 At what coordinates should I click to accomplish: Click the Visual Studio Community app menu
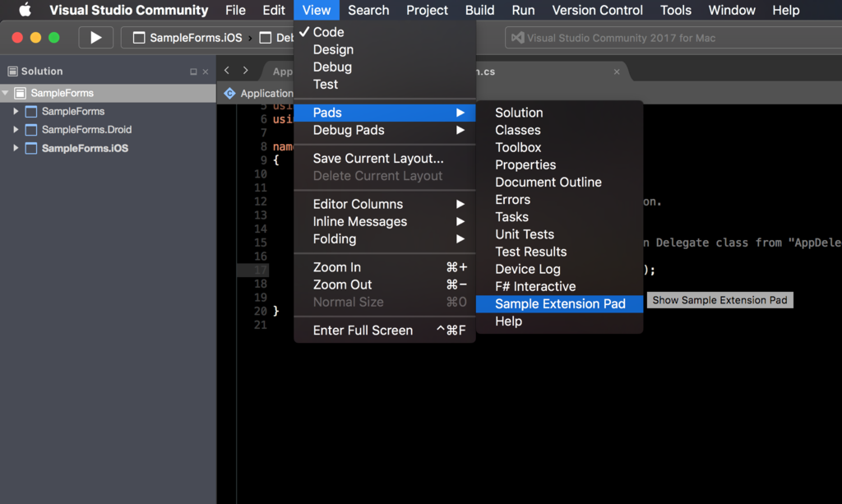[x=129, y=10]
